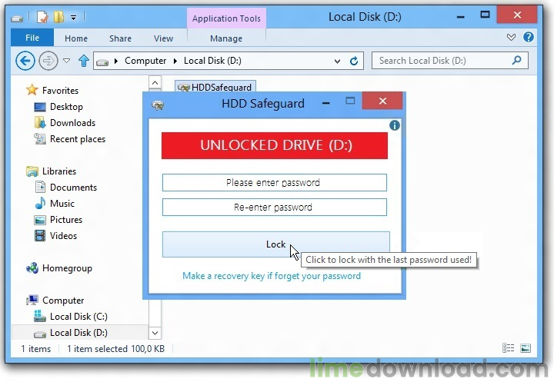Click the HDD Safeguard title bar app icon

158,105
